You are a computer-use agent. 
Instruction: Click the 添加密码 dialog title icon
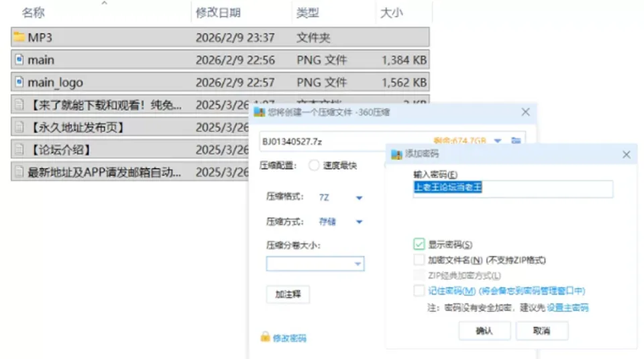(x=396, y=154)
